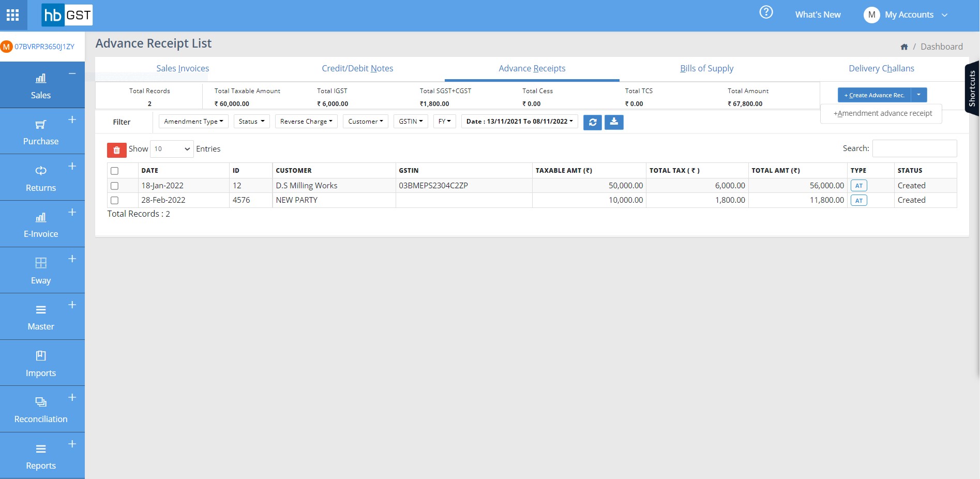This screenshot has height=479, width=980.
Task: Click the download list icon button
Action: point(614,122)
